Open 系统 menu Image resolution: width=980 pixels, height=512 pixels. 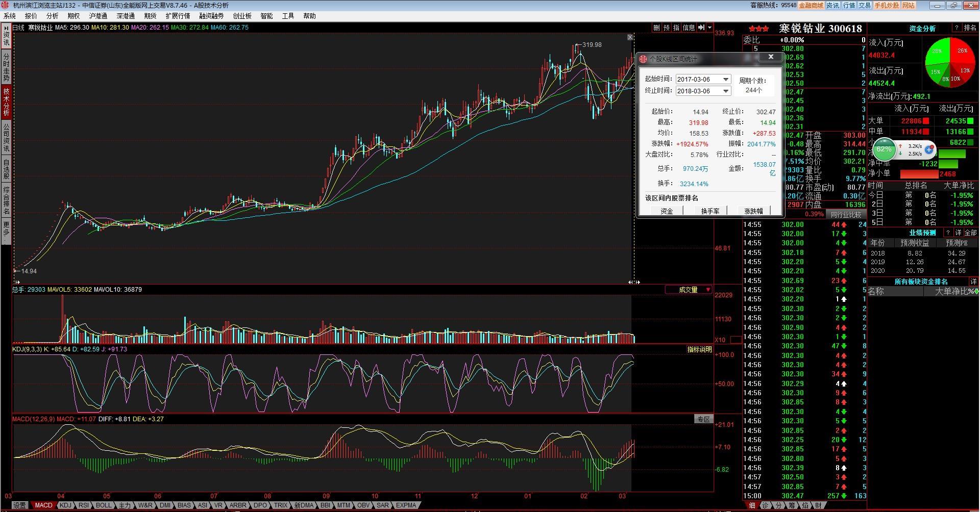tap(10, 16)
